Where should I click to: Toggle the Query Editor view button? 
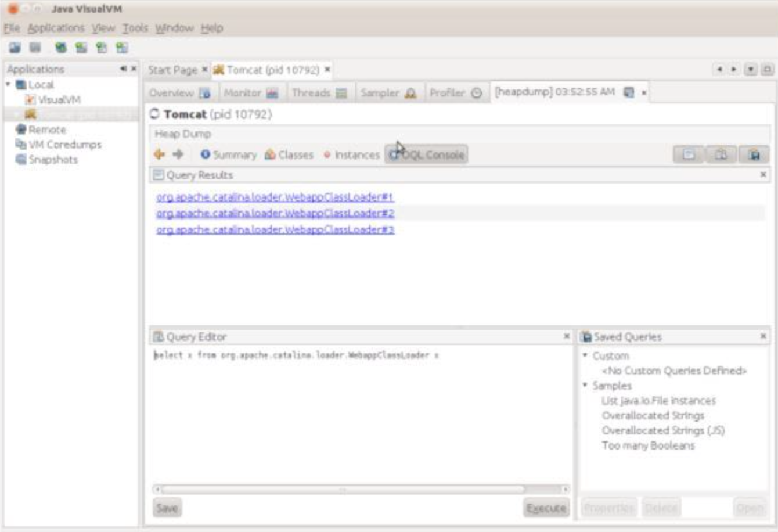pyautogui.click(x=721, y=154)
